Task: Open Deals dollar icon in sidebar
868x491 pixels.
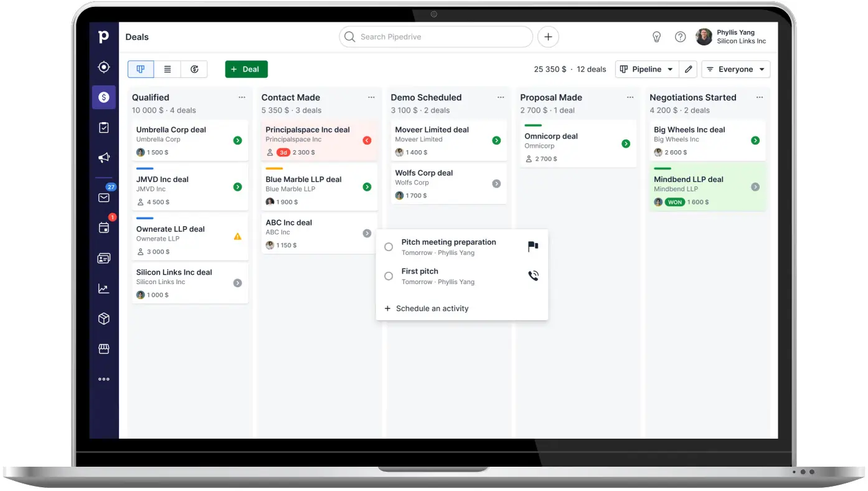Action: (x=104, y=97)
